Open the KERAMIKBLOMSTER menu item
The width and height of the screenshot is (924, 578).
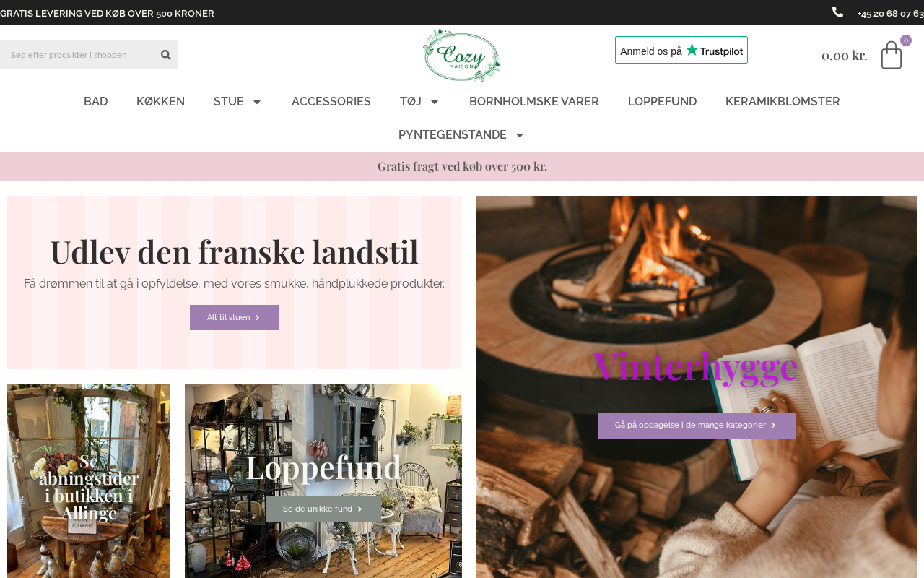pyautogui.click(x=783, y=102)
